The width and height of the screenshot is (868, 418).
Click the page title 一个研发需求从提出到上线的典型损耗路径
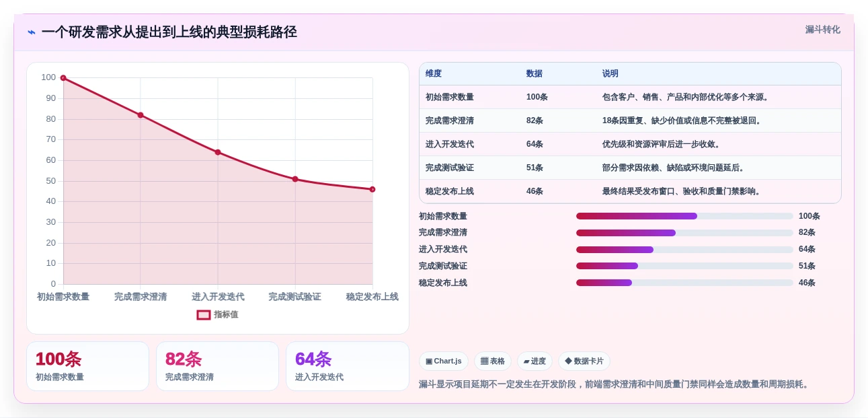pos(169,32)
